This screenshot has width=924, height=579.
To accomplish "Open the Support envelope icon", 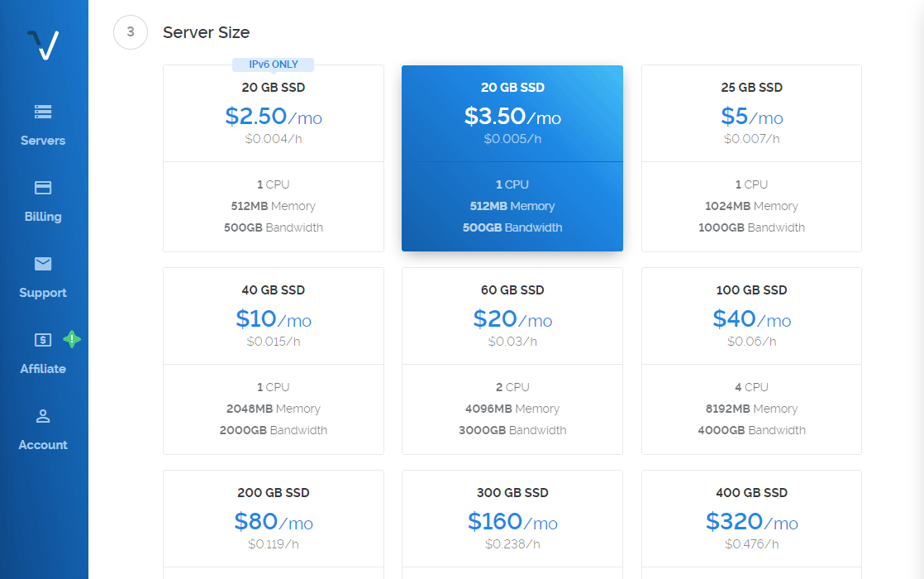I will point(43,264).
